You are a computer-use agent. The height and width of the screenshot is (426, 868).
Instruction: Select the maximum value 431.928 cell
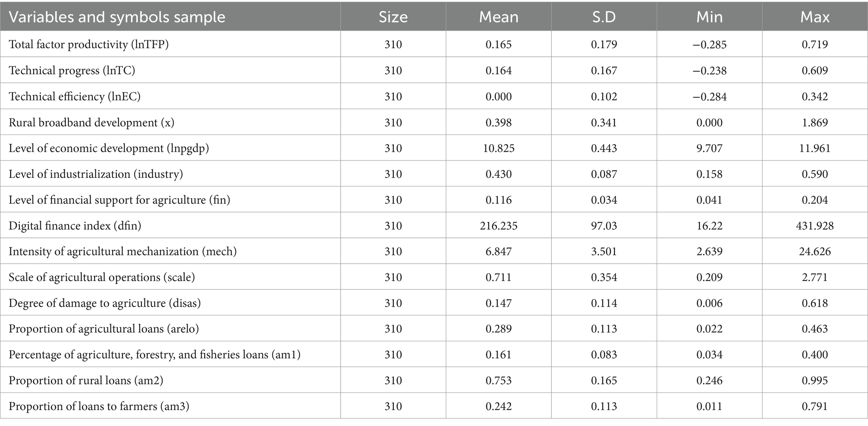click(x=815, y=226)
